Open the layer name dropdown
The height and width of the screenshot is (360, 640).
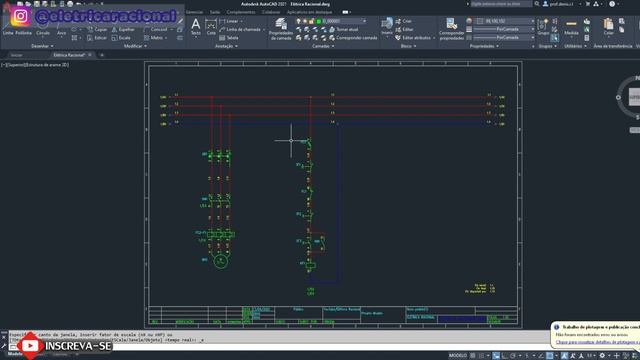coord(364,21)
